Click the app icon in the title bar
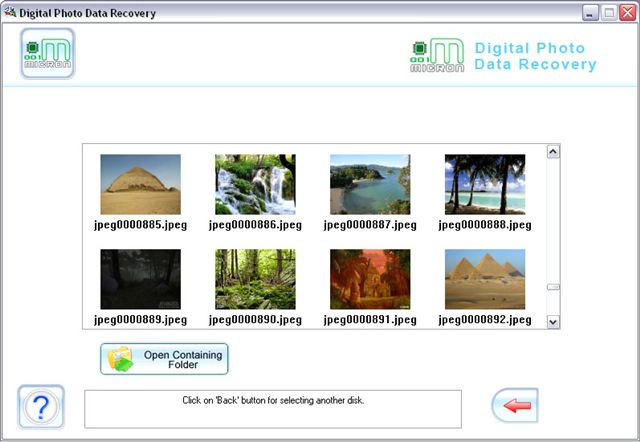Screen dimensions: 640x442 pos(10,13)
